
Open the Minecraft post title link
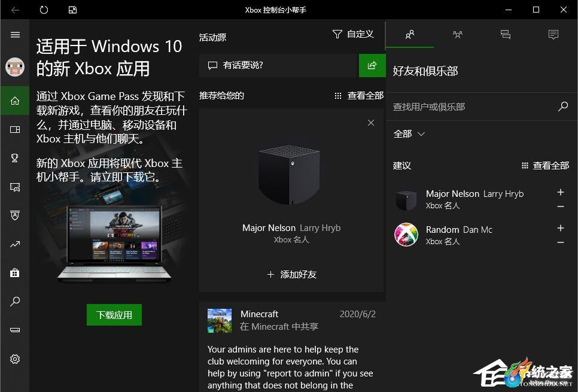(x=259, y=314)
